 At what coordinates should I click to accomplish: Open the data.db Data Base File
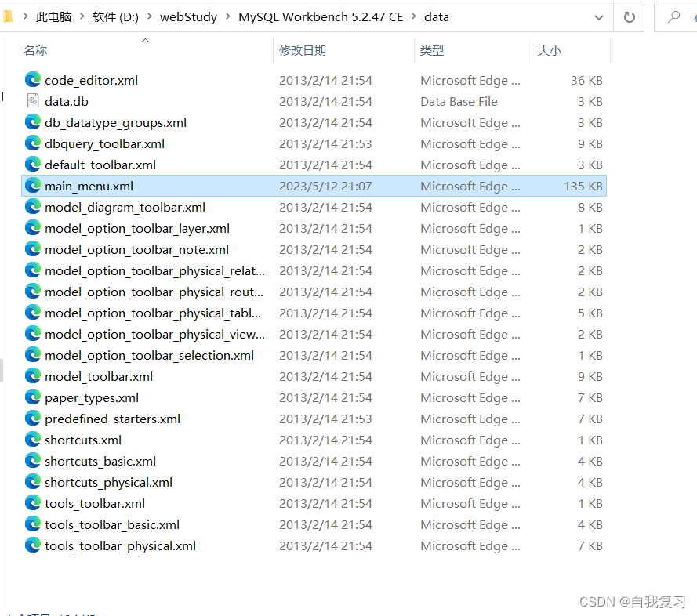[x=67, y=101]
